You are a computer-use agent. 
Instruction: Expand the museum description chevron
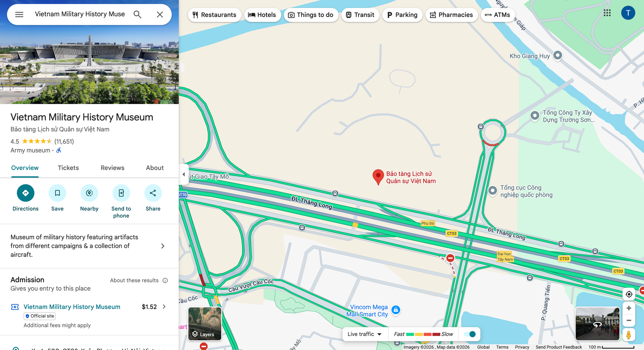tap(163, 246)
